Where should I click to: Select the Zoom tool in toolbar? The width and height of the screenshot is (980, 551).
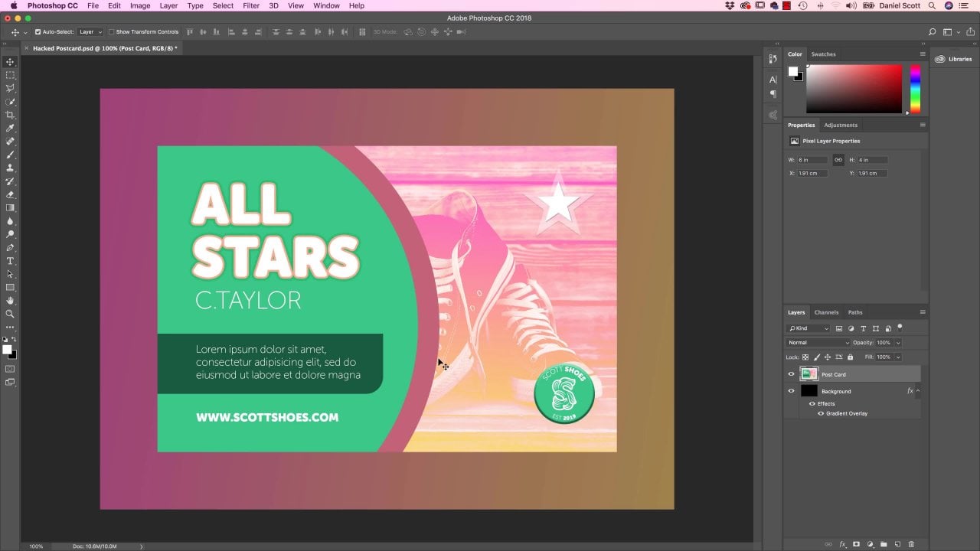(x=10, y=314)
